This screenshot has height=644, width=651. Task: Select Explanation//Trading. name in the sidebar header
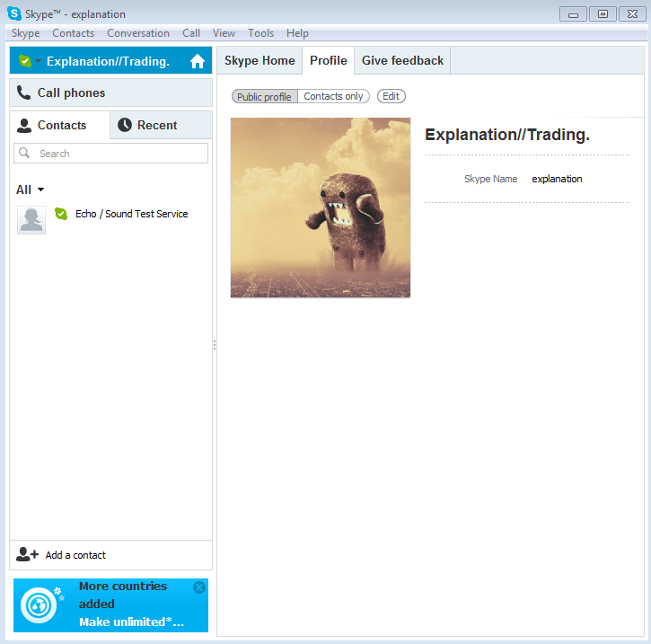pyautogui.click(x=108, y=61)
